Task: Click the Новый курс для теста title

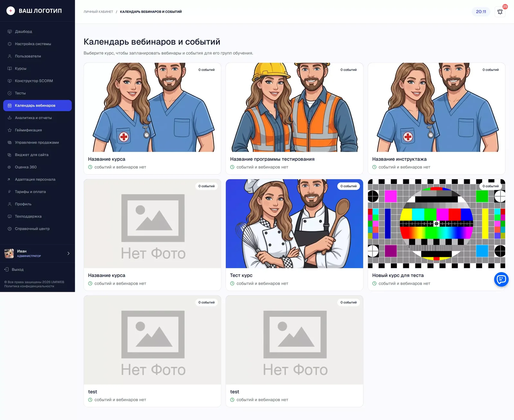Action: pos(398,275)
